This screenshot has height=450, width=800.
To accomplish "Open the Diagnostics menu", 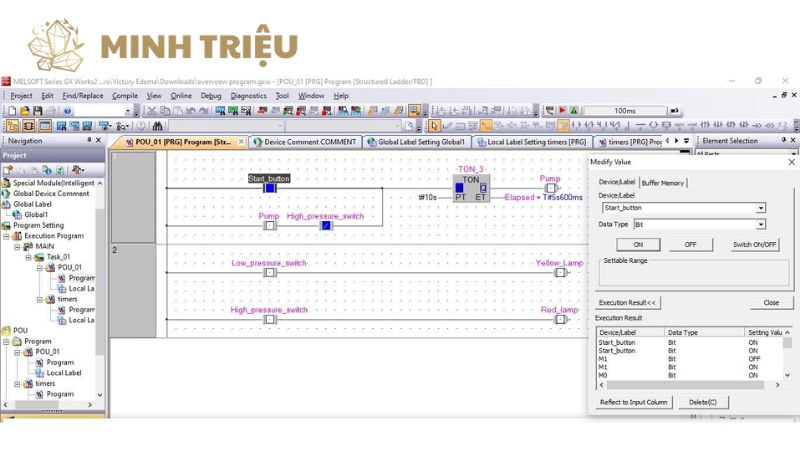I will click(x=248, y=96).
